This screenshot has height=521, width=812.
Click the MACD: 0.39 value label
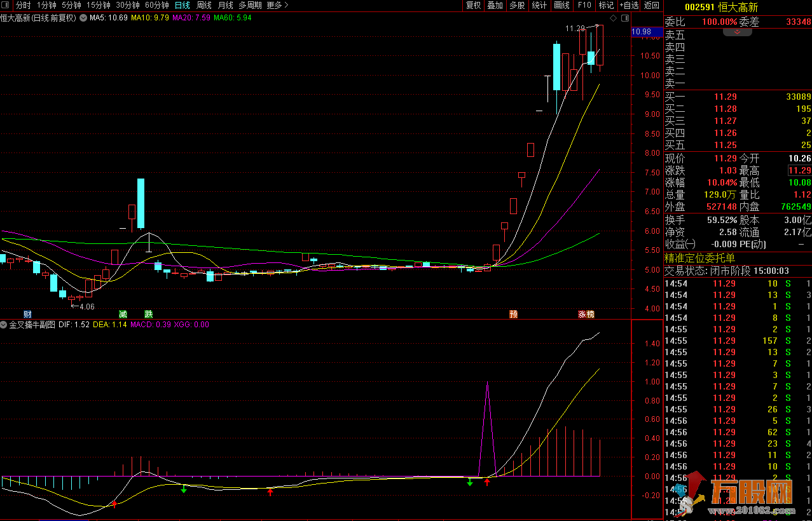point(150,325)
